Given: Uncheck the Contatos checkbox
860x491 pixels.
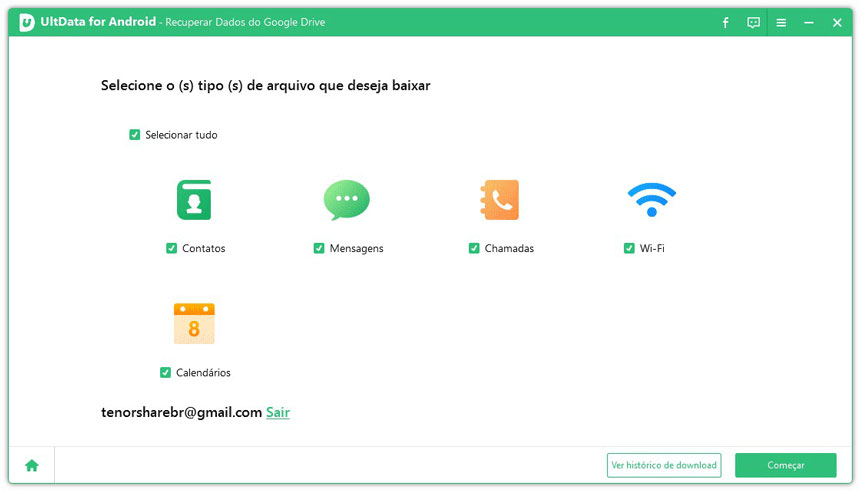Looking at the screenshot, I should click(x=172, y=248).
